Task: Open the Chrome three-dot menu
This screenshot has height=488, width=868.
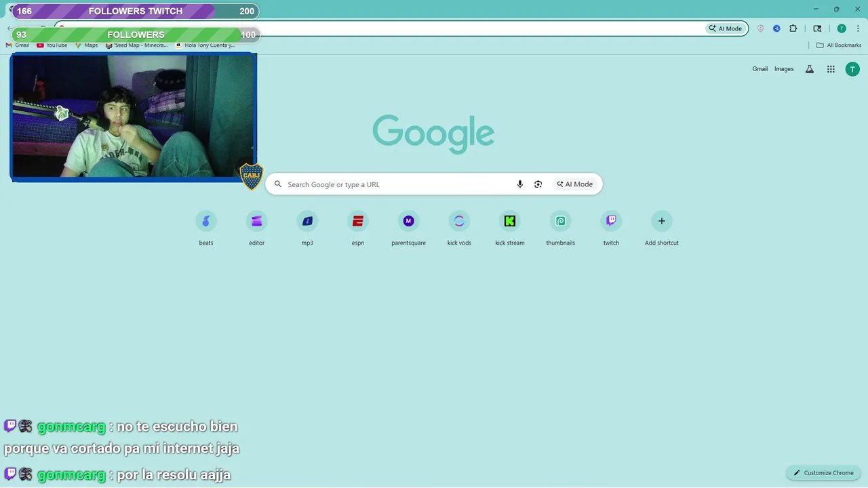Action: coord(858,28)
